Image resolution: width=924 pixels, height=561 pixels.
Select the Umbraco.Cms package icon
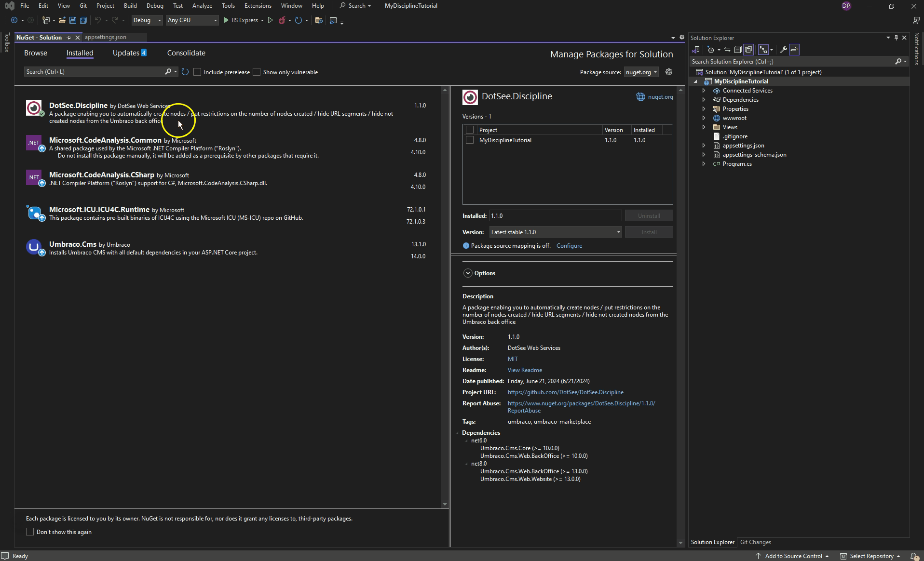pyautogui.click(x=34, y=247)
